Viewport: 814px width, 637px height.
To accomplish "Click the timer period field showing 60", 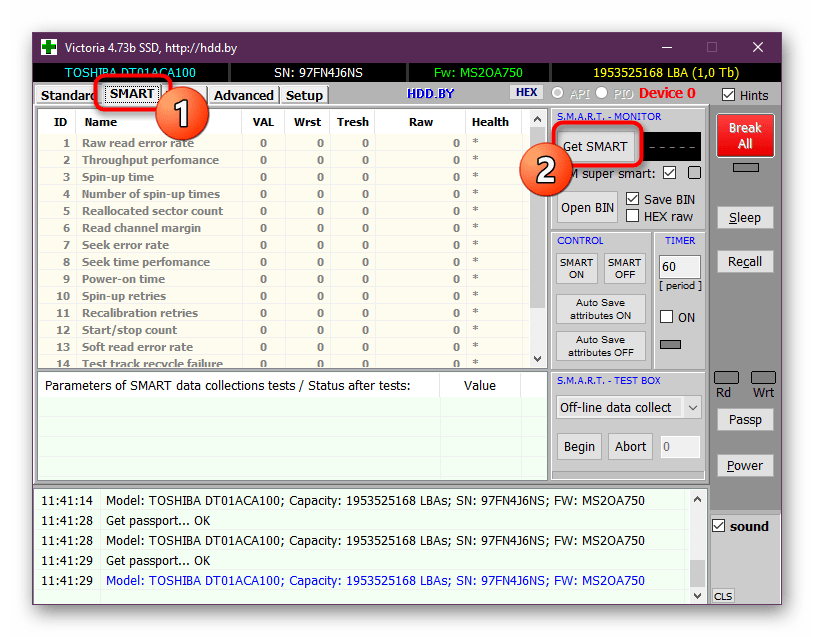I will [x=679, y=268].
